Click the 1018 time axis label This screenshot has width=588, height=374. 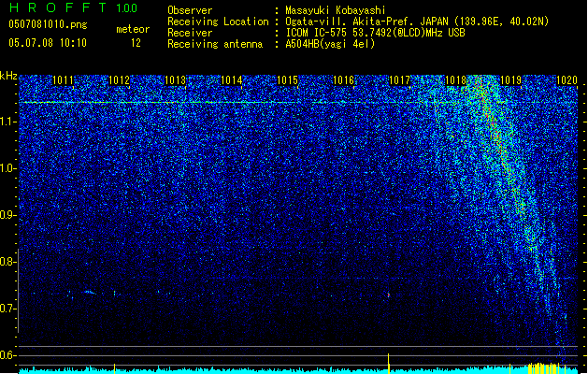455,80
